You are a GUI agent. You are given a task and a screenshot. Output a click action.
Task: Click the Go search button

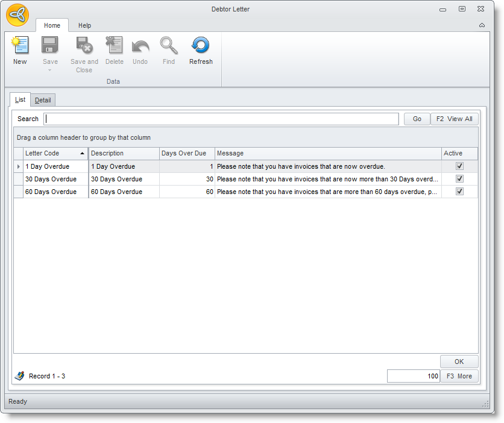coord(417,119)
